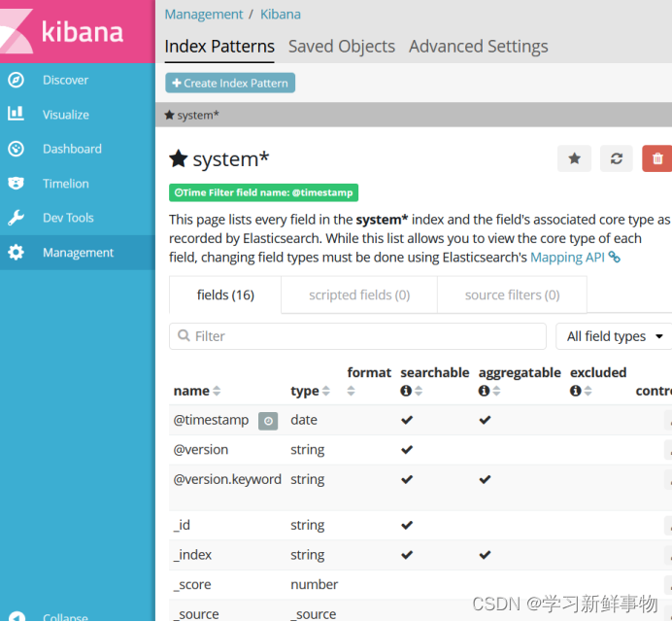
Task: Open Dev Tools wrench icon
Action: (16, 218)
